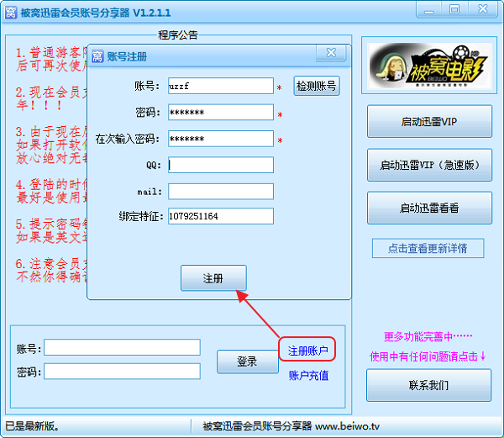Click the 账号注册 dialog title icon

pos(97,56)
